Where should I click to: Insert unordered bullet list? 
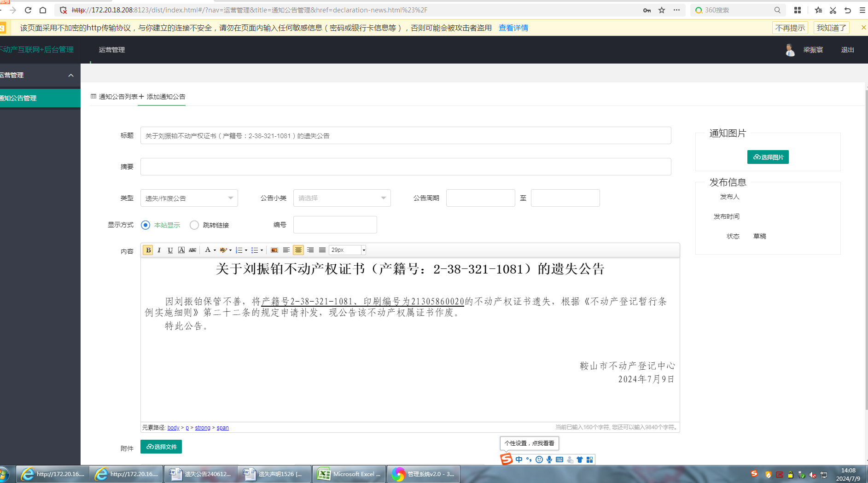255,250
